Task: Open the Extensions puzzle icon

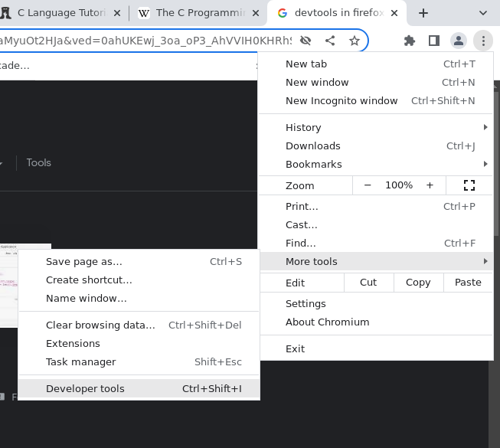Action: pos(409,41)
